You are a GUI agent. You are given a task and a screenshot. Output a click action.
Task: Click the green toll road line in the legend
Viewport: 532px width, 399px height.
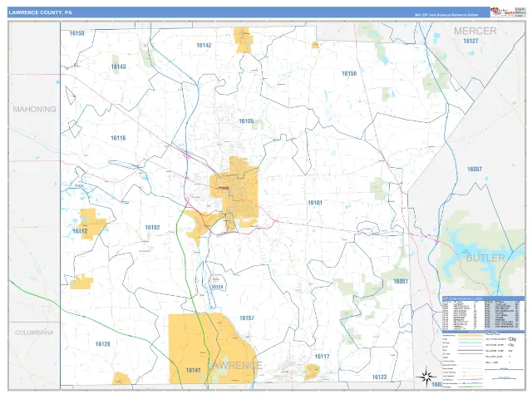(x=470, y=387)
